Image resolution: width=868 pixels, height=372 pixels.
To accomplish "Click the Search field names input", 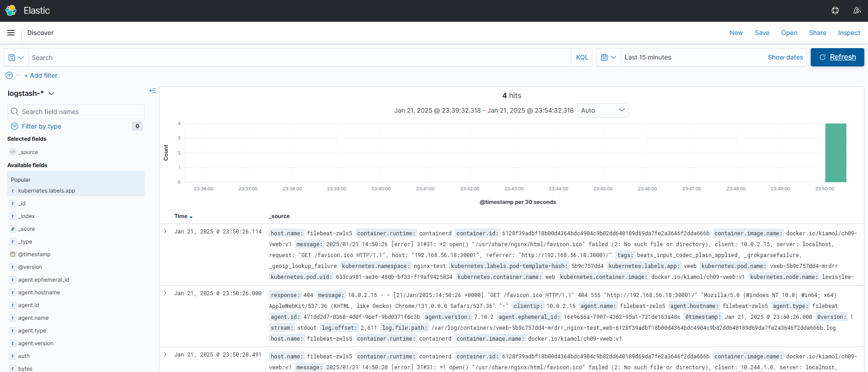I will tap(76, 112).
